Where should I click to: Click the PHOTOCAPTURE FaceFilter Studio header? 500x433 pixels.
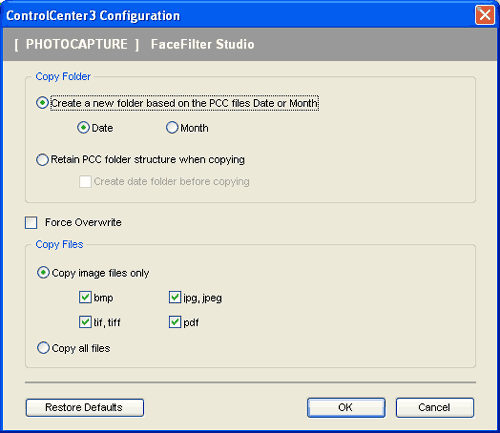click(134, 44)
